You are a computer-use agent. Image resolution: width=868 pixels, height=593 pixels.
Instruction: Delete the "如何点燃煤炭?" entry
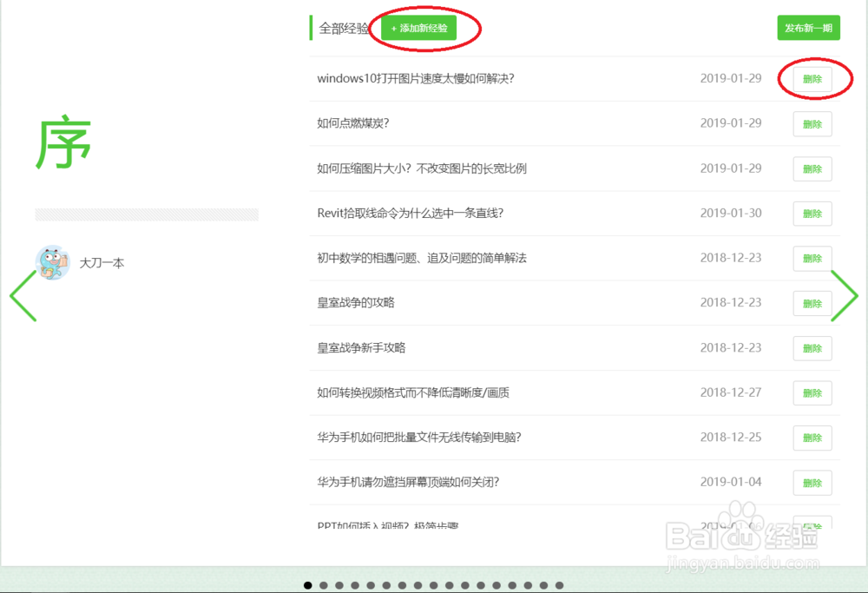812,123
